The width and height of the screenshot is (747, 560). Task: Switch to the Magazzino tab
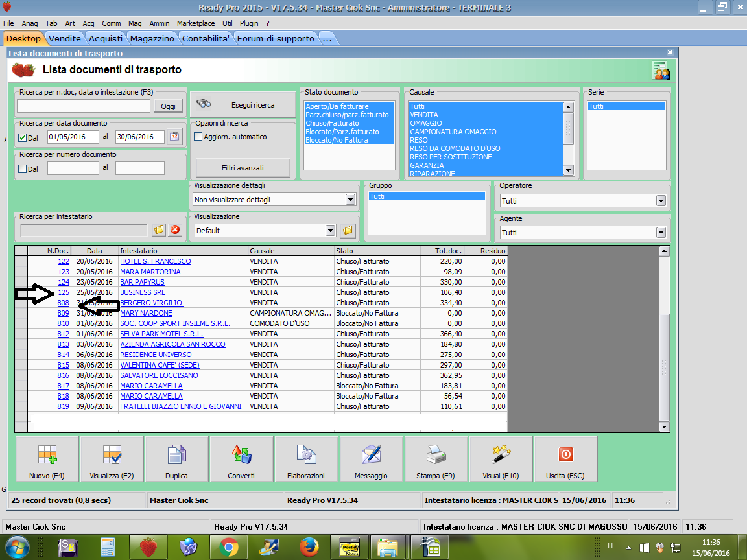point(152,38)
